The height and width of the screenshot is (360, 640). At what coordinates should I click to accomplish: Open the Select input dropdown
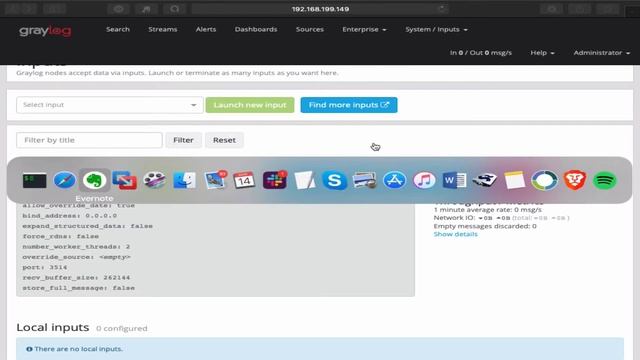pos(109,105)
